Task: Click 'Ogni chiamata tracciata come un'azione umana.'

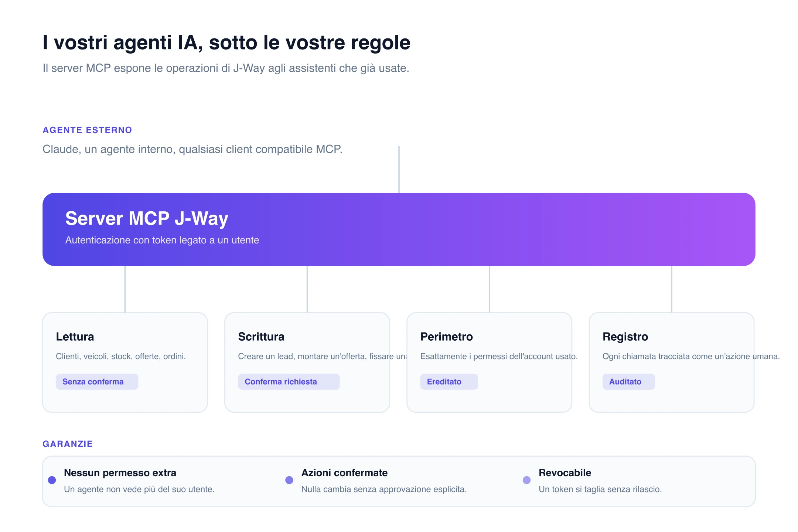Action: (691, 357)
